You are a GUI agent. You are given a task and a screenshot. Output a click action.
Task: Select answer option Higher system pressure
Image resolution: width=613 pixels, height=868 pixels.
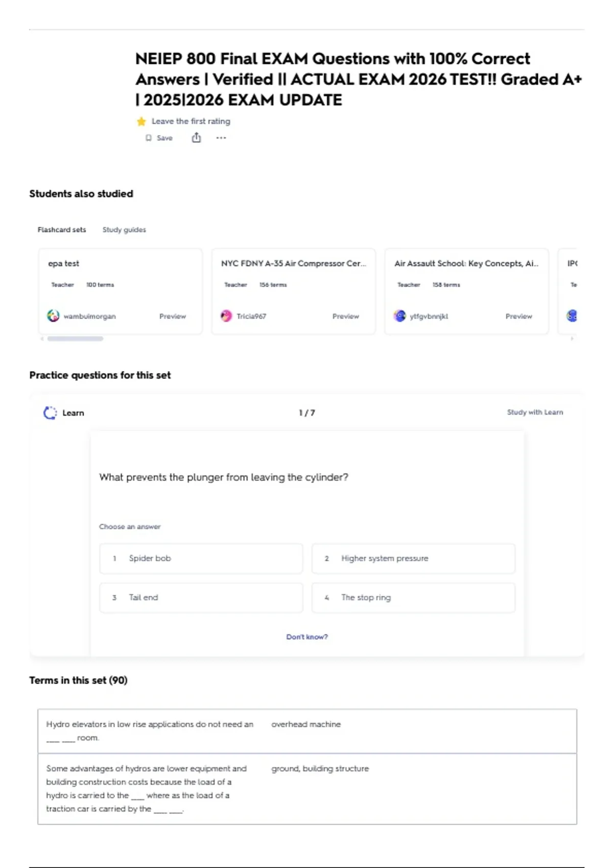[x=413, y=559]
